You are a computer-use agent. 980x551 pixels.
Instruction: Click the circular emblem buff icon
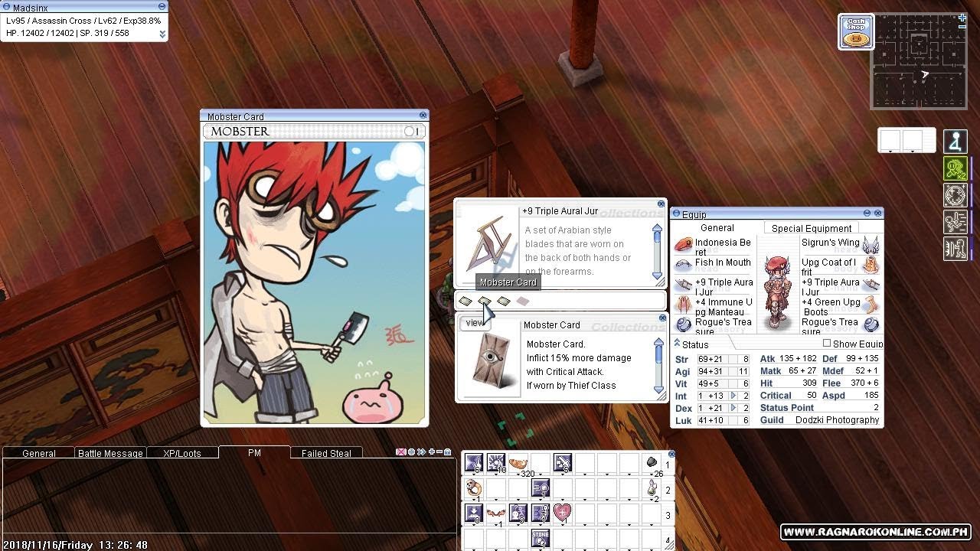(955, 195)
